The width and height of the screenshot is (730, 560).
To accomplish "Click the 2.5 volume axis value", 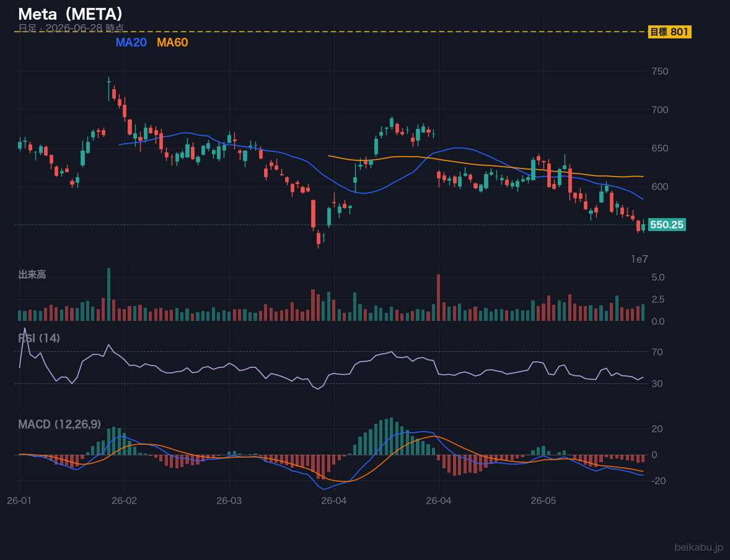I will tap(658, 299).
